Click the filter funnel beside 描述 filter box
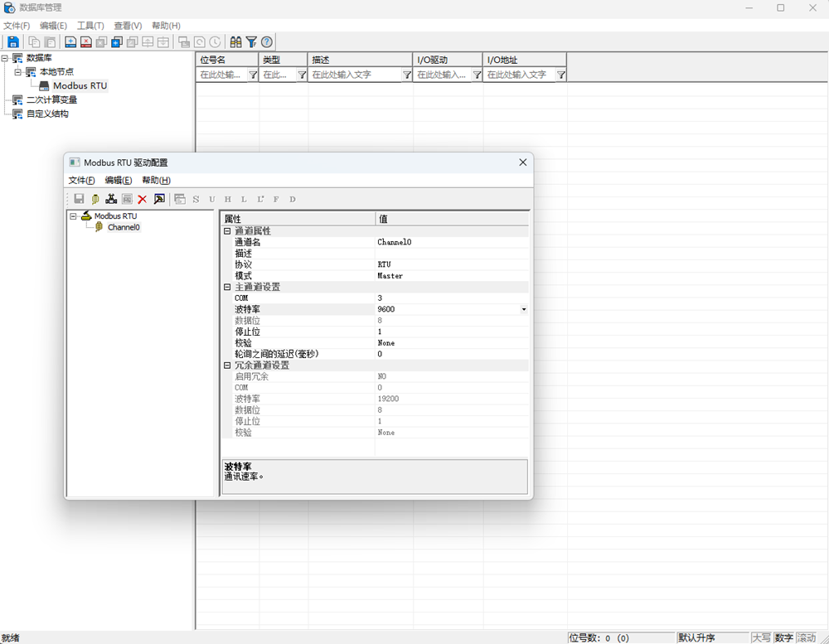 (x=406, y=75)
